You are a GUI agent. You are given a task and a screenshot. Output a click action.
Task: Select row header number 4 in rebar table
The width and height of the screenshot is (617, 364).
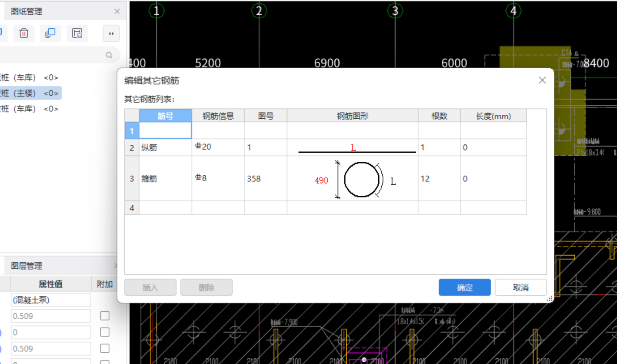(132, 208)
